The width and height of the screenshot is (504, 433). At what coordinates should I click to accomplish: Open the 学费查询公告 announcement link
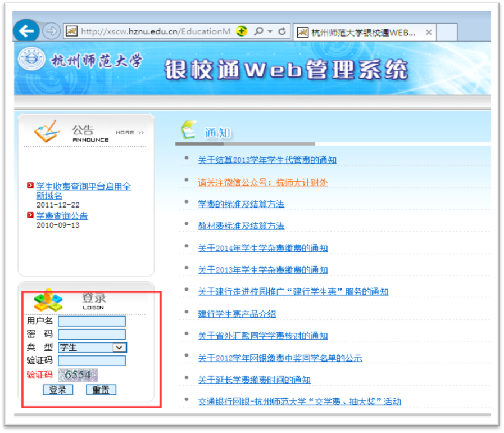(x=62, y=216)
